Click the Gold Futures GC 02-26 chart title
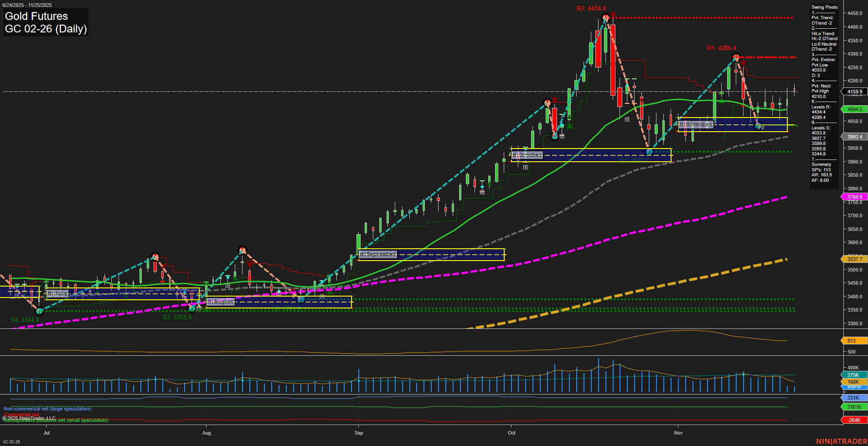The height and width of the screenshot is (446, 868). point(45,22)
